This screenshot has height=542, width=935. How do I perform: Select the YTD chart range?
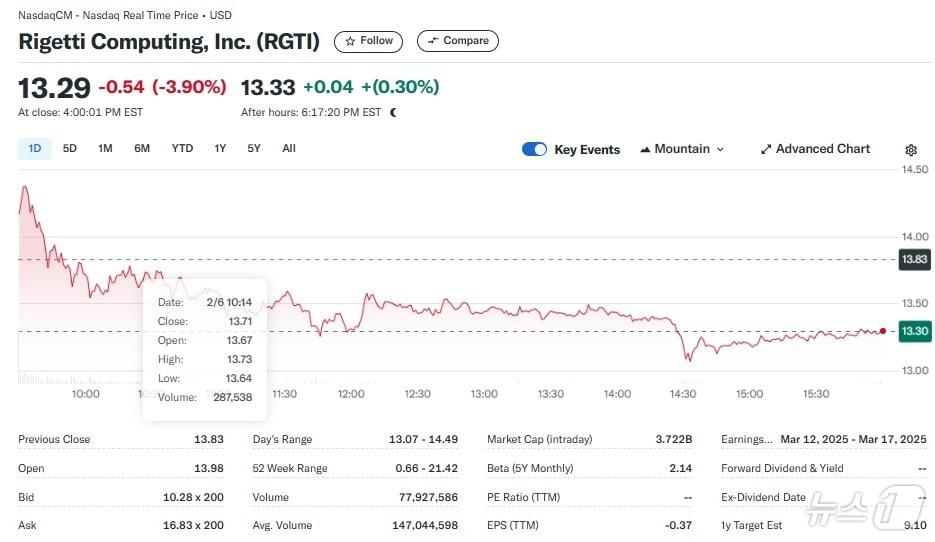pos(182,149)
